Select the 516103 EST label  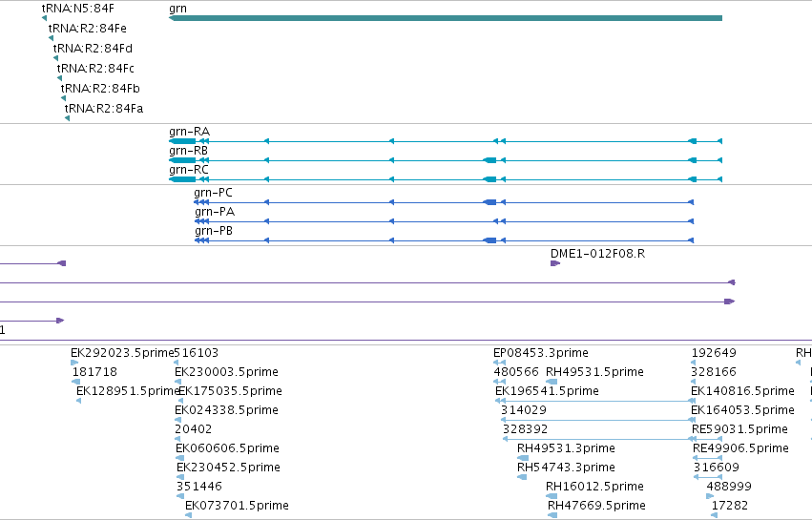[197, 353]
